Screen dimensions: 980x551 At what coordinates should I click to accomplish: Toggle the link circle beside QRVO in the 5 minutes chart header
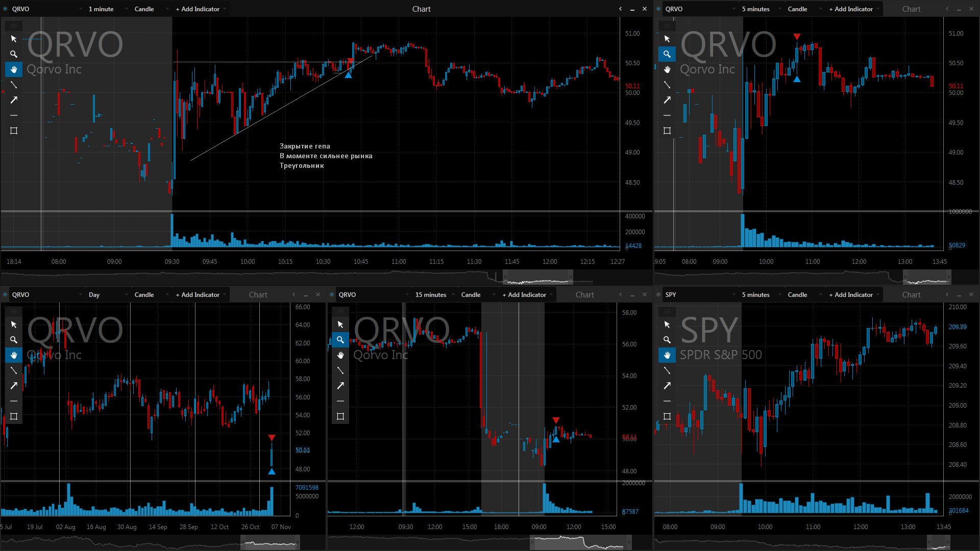[658, 9]
